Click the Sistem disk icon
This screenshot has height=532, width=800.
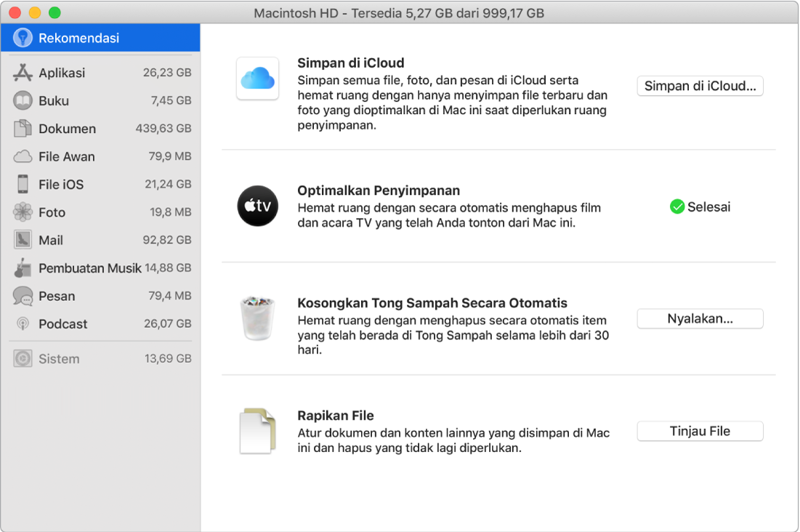coord(23,358)
